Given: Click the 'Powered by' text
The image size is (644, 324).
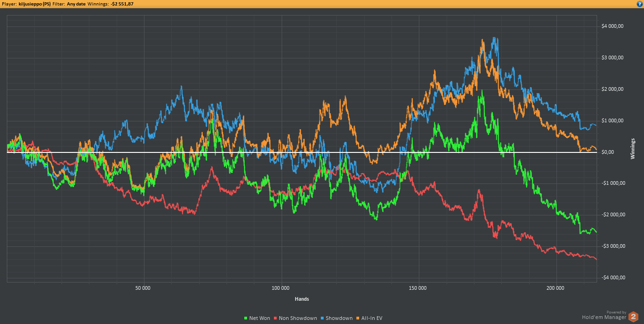Looking at the screenshot, I should pyautogui.click(x=616, y=313).
